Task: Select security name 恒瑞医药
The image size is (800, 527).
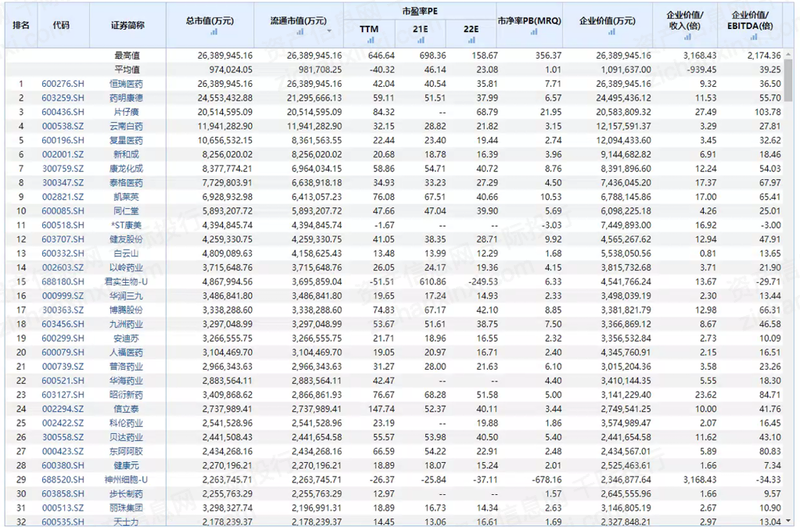Action: point(126,84)
